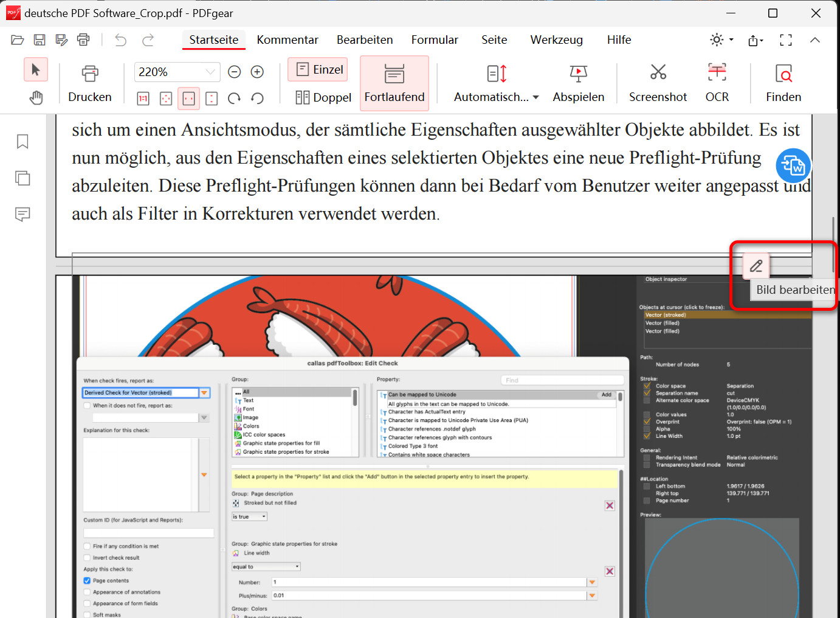
Task: Switch to the Werkzeug ribbon tab
Action: [x=556, y=40]
